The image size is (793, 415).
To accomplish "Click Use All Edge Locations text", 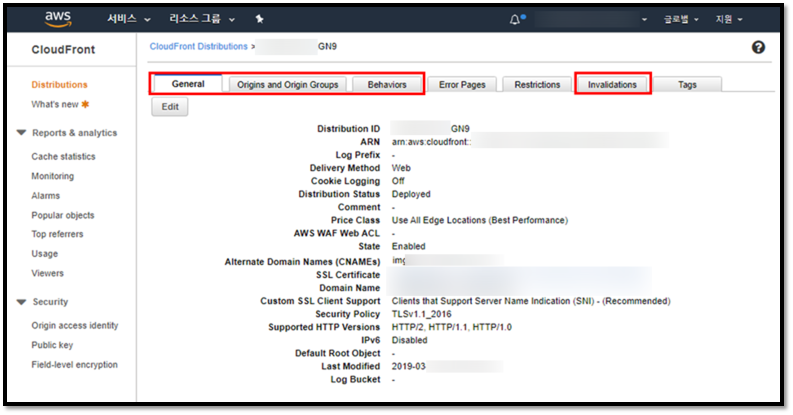I will [479, 220].
